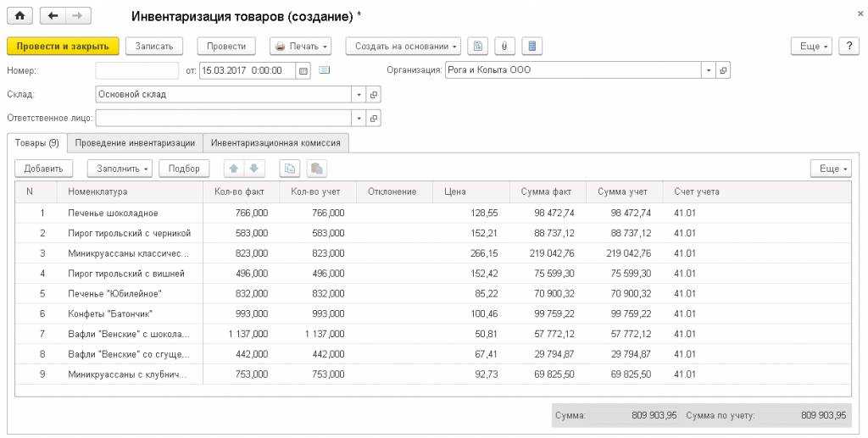868x438 pixels.
Task: Navigate back with the left arrow
Action: pyautogui.click(x=53, y=17)
